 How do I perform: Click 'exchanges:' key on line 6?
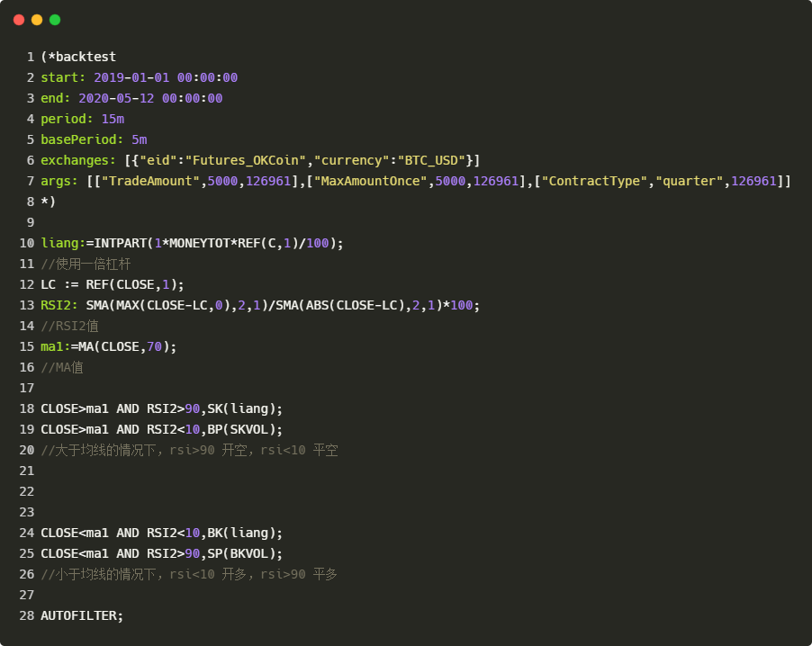(x=78, y=160)
